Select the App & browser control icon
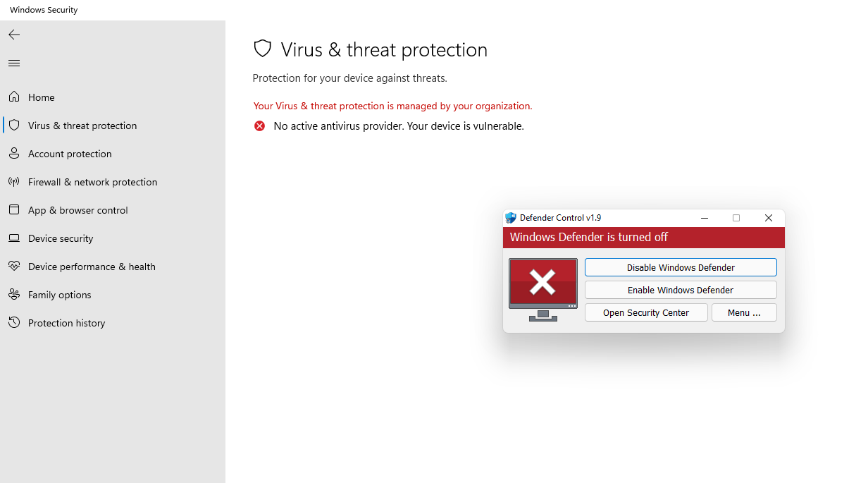The height and width of the screenshot is (483, 868). pyautogui.click(x=14, y=209)
